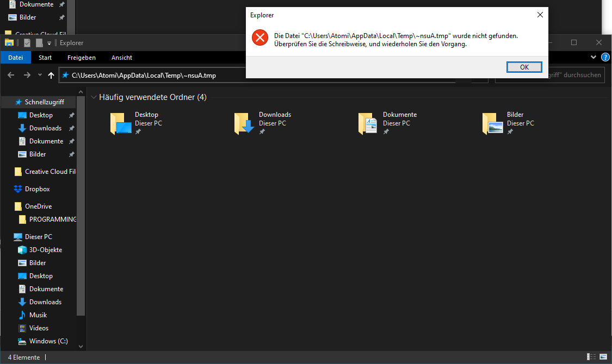Screen dimensions: 612x364
Task: Click the navigation pane scrollbar thumb
Action: point(81,206)
